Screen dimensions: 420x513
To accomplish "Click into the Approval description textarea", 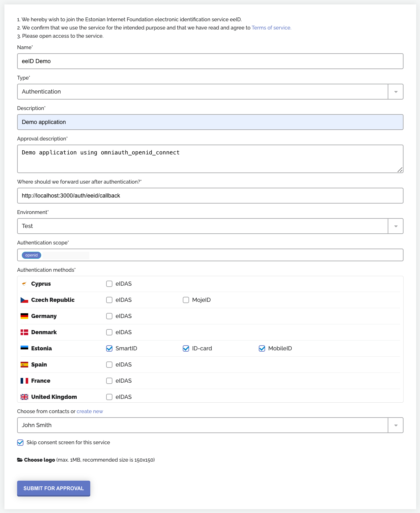I will click(210, 159).
